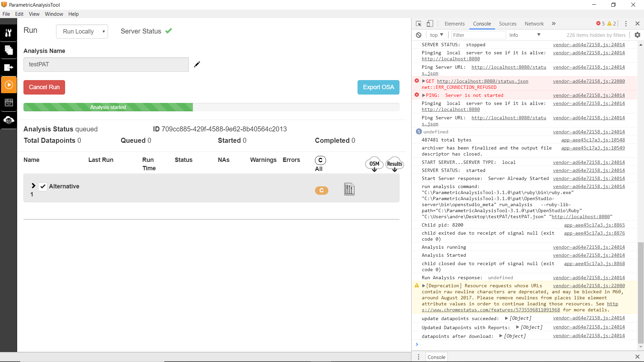Screen dimensions: 644x362
Task: Open the Window menu
Action: (x=54, y=14)
